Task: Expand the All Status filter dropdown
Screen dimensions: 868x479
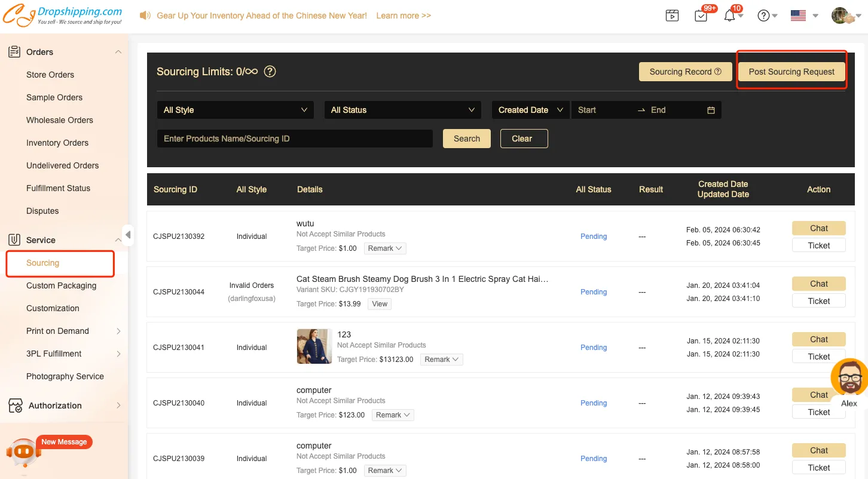Action: pos(402,110)
